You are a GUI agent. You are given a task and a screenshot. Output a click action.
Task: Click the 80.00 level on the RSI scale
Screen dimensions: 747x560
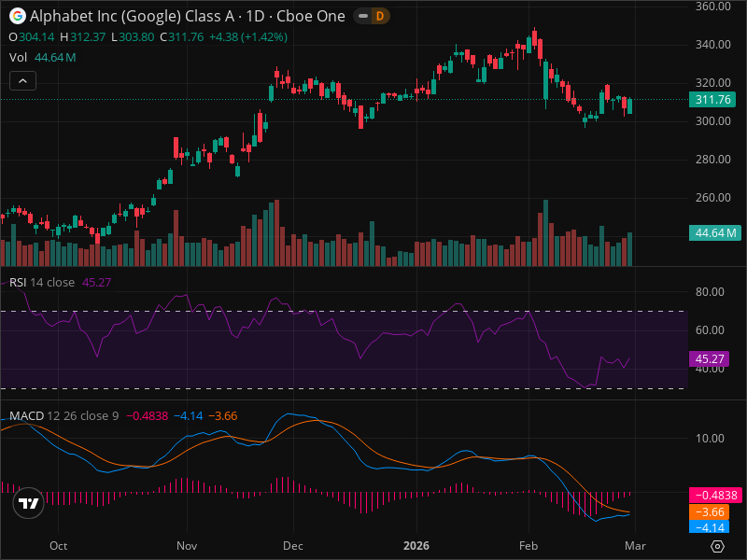point(710,291)
